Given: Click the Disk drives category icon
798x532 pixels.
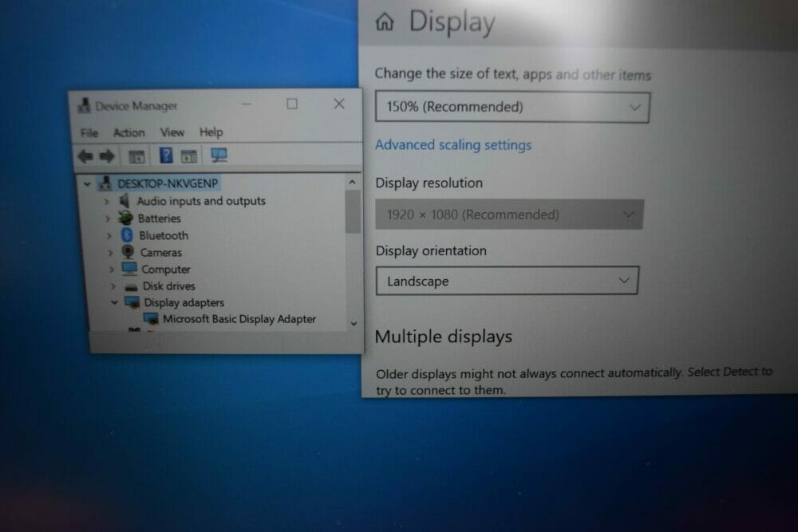Looking at the screenshot, I should click(x=132, y=287).
